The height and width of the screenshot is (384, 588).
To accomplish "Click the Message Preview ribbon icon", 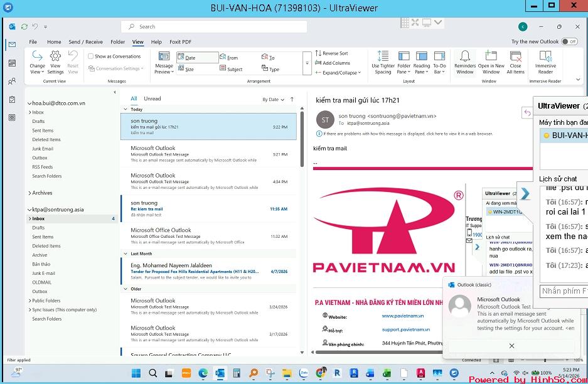I will tap(164, 62).
